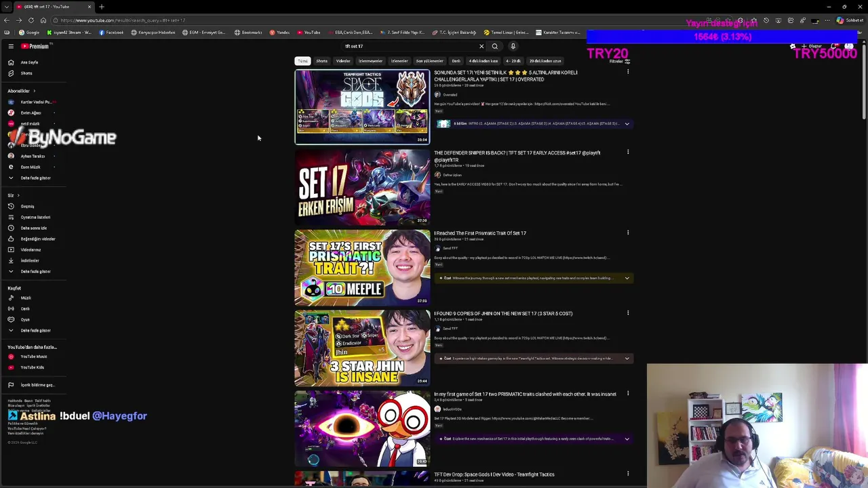This screenshot has height=488, width=868.
Task: Start voice search with microphone
Action: click(x=513, y=46)
